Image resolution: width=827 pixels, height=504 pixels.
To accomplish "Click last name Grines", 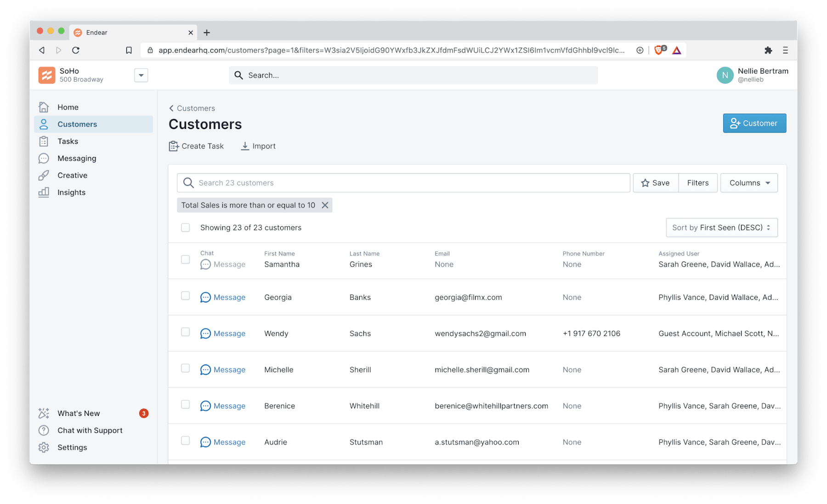I will click(x=361, y=264).
